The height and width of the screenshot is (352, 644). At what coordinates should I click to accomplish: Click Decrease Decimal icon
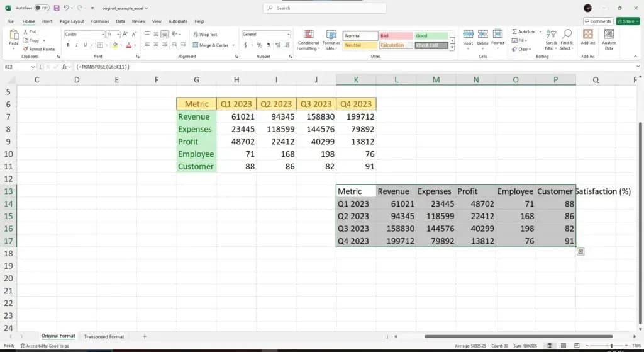287,45
